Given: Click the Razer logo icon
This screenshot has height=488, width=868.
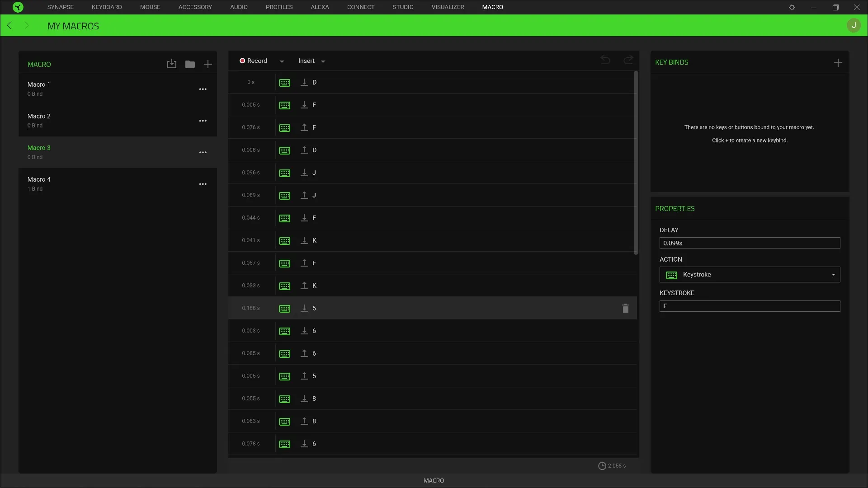Looking at the screenshot, I should click(18, 7).
